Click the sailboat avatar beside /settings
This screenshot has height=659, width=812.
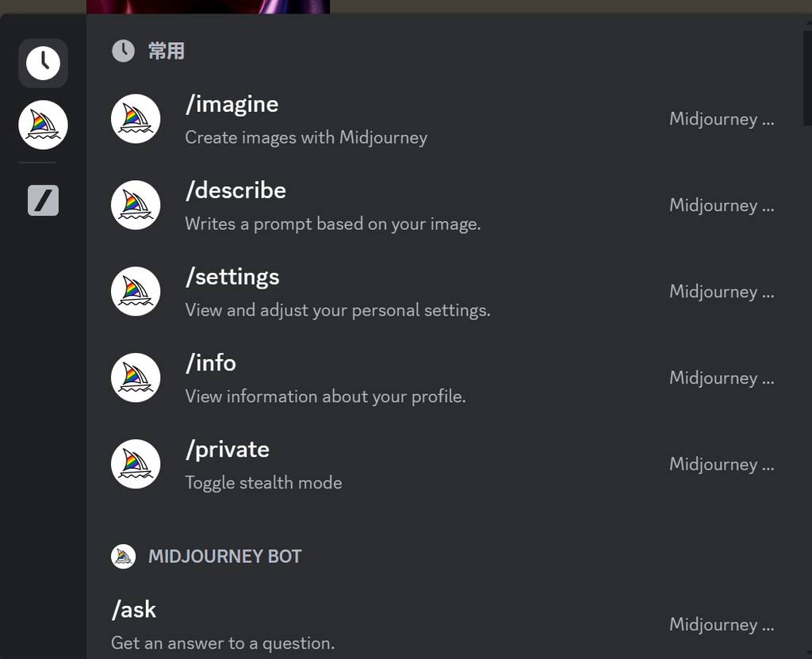(136, 291)
